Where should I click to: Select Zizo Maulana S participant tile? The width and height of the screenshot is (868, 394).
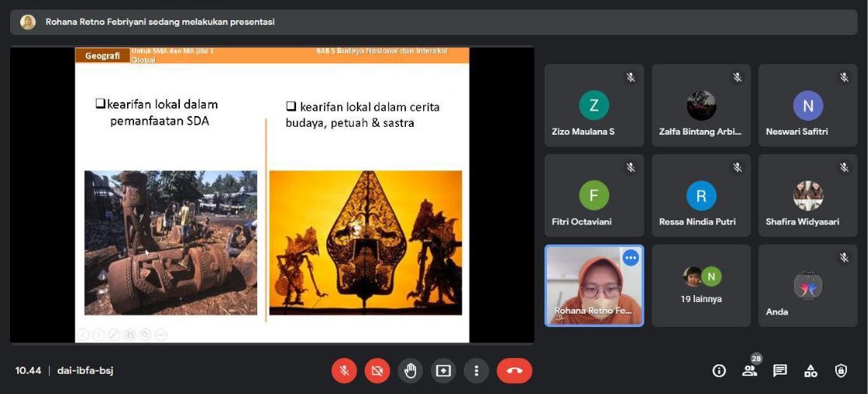[594, 105]
